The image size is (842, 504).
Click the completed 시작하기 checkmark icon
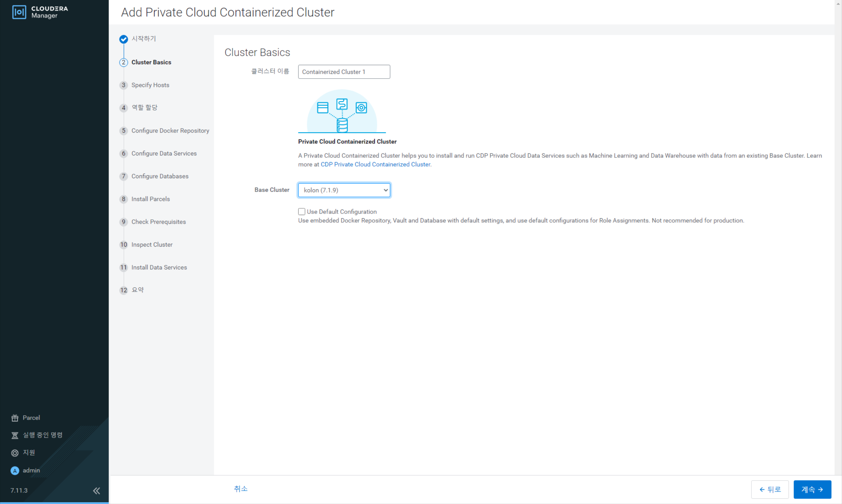124,39
